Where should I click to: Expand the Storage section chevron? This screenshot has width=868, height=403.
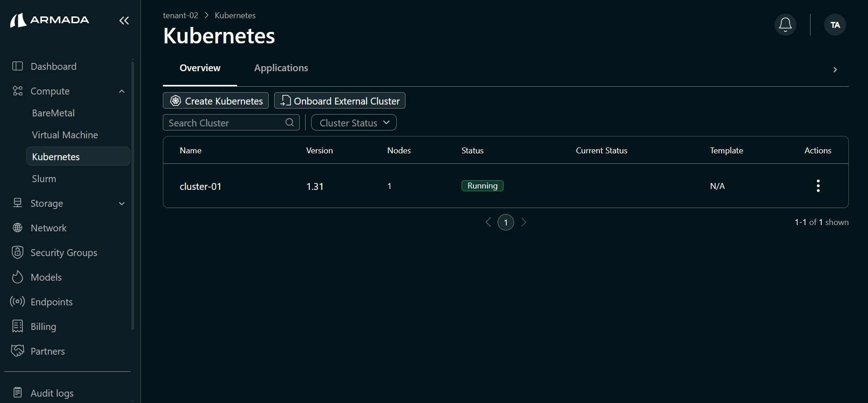pyautogui.click(x=122, y=204)
